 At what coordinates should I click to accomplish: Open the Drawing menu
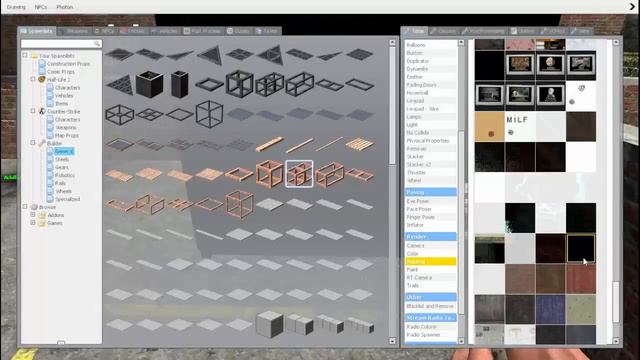(16, 7)
